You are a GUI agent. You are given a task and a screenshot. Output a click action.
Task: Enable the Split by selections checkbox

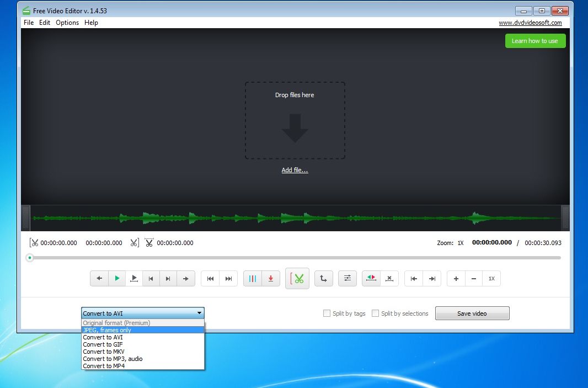375,313
